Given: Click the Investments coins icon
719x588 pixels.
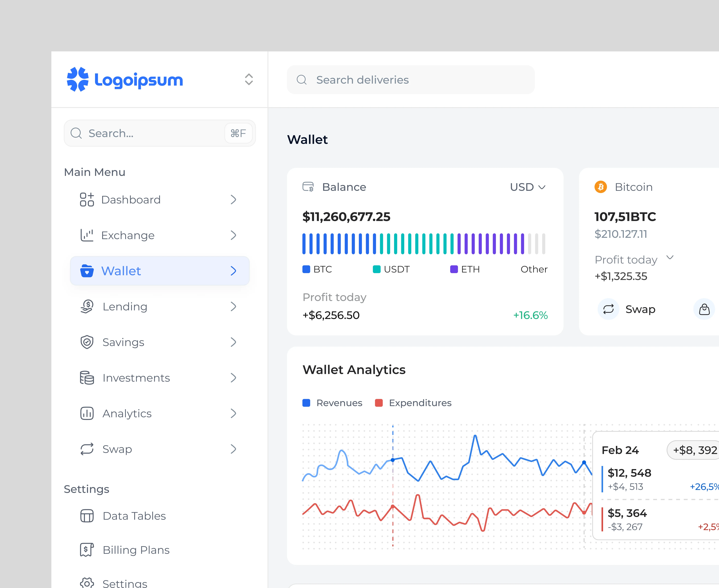Looking at the screenshot, I should 87,378.
